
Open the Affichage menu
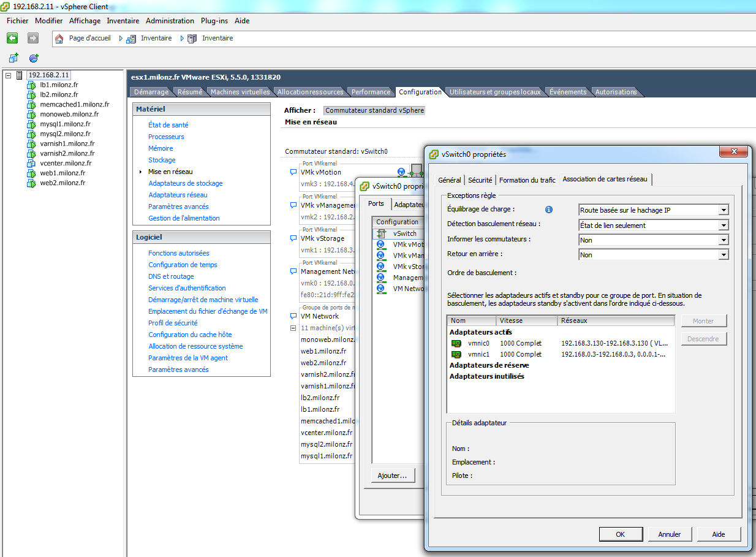click(x=85, y=20)
